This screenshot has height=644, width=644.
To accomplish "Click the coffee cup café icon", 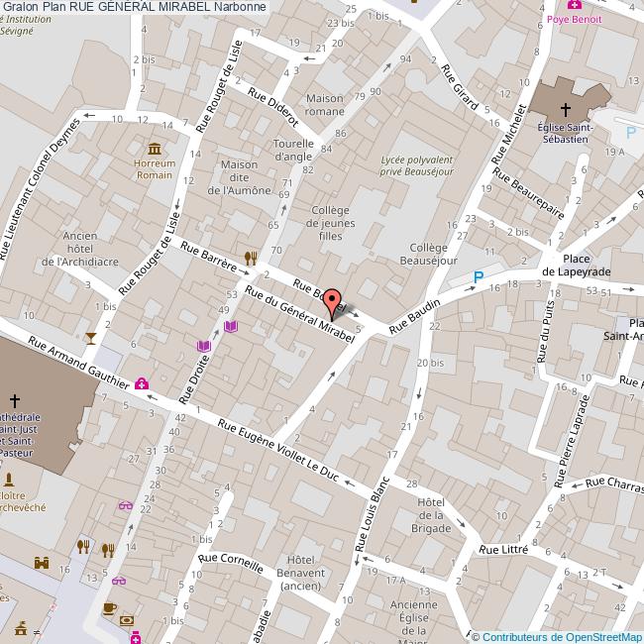I will [109, 607].
